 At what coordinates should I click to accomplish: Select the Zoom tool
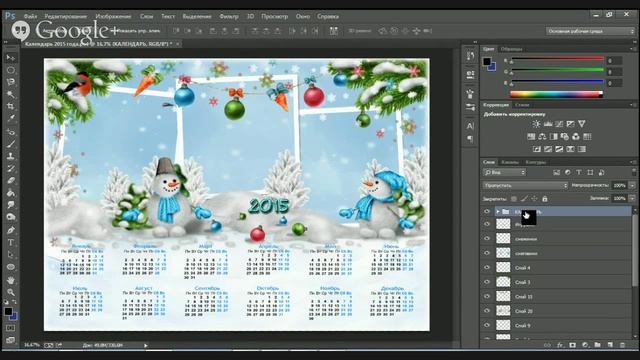pyautogui.click(x=11, y=292)
